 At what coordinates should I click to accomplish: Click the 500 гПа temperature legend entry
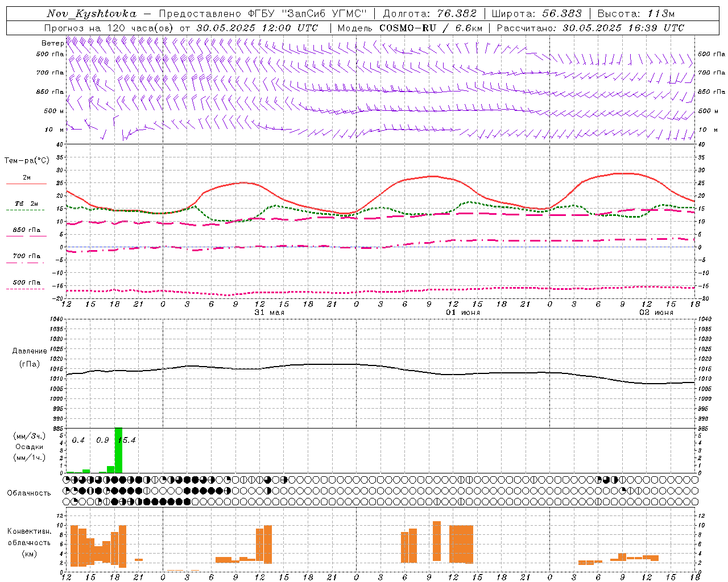(27, 282)
